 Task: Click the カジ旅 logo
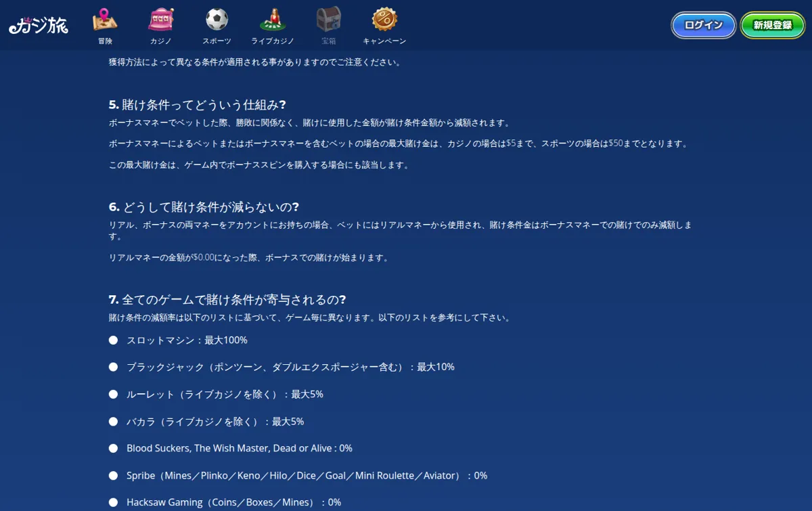point(39,25)
